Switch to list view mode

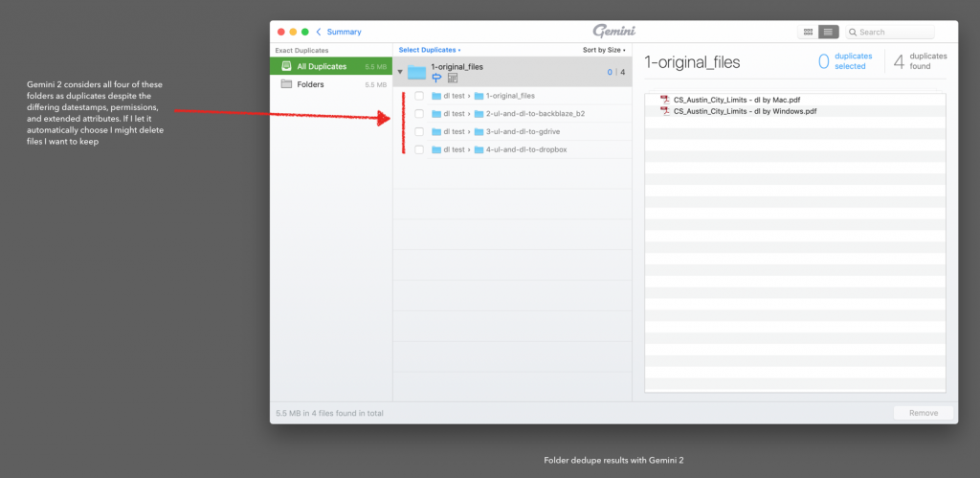pos(828,32)
